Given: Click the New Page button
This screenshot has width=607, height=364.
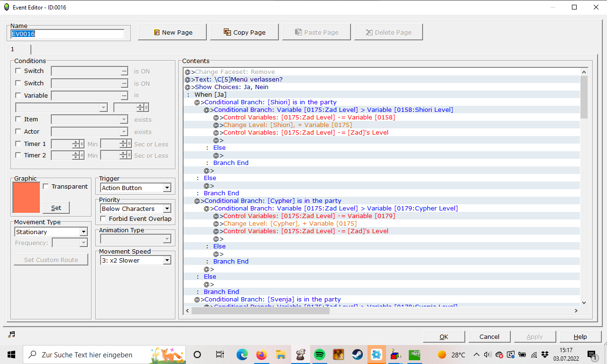Looking at the screenshot, I should [x=172, y=32].
